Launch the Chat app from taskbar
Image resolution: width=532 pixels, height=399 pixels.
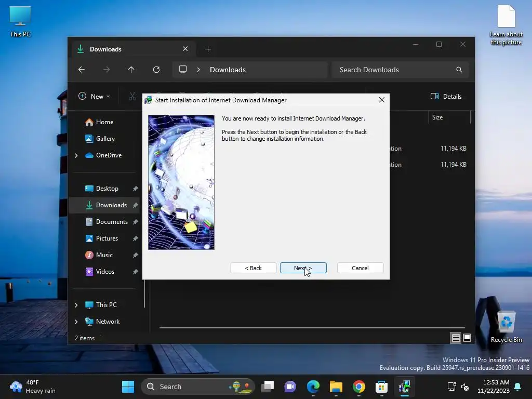tap(290, 387)
